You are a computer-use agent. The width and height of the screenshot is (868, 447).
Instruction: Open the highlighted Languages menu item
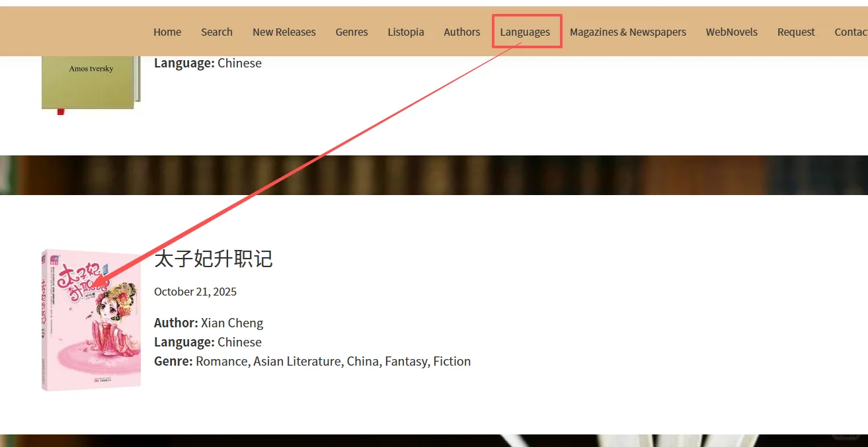[526, 31]
